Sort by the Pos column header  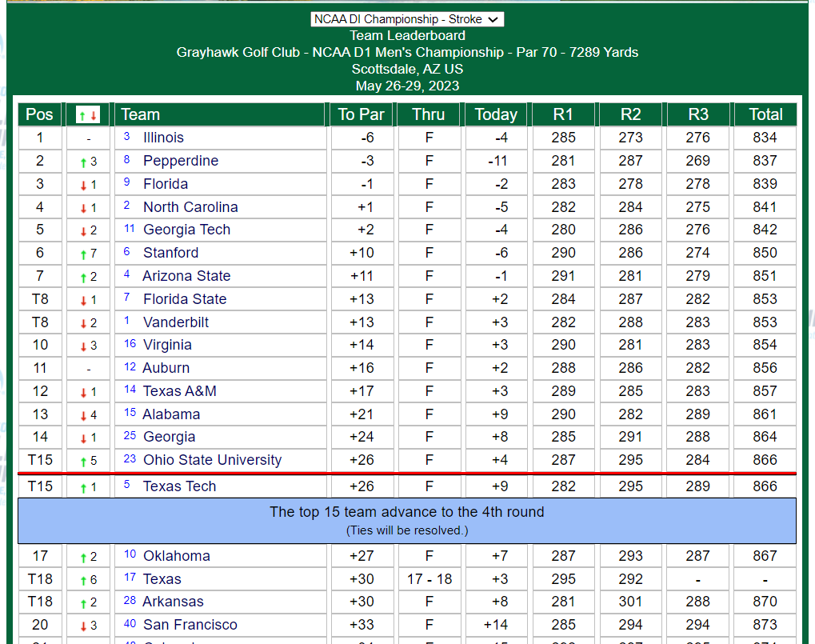39,114
